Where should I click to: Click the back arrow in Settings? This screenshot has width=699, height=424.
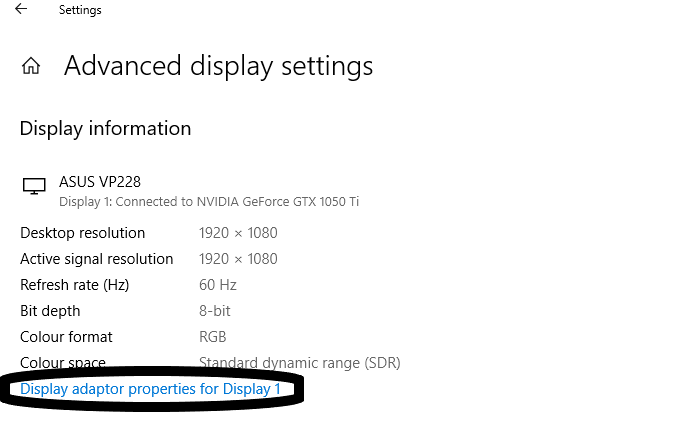21,10
